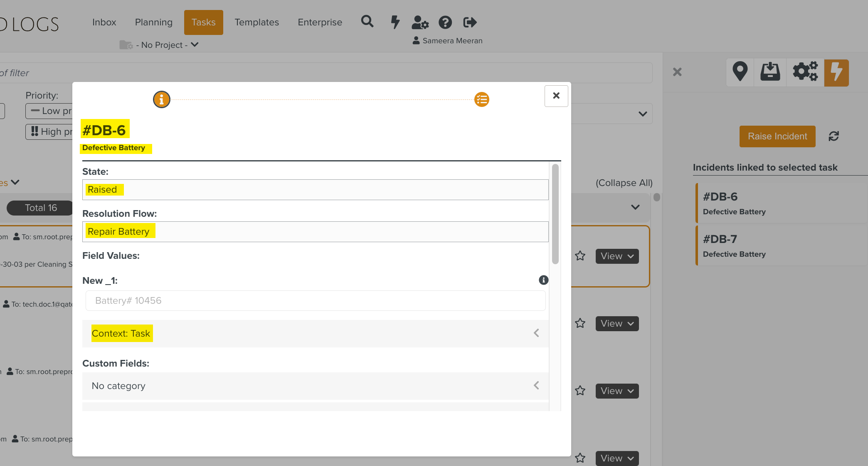The image size is (868, 466).
Task: Click the location pin icon in side panel
Action: tap(740, 72)
